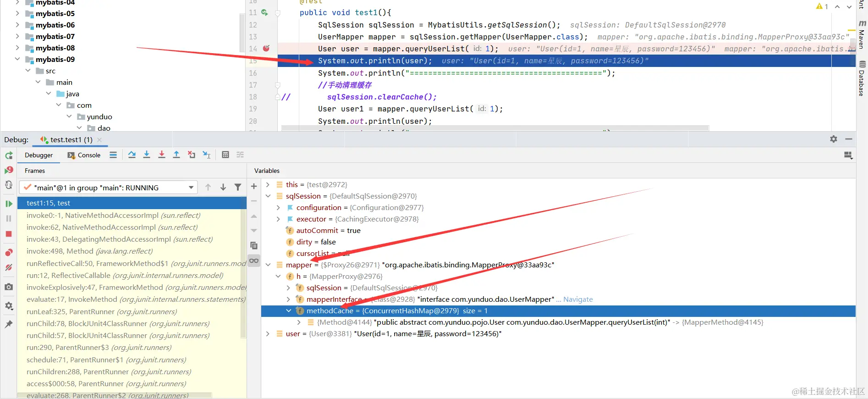
Task: Collapse the sqlSession variable node
Action: (268, 196)
